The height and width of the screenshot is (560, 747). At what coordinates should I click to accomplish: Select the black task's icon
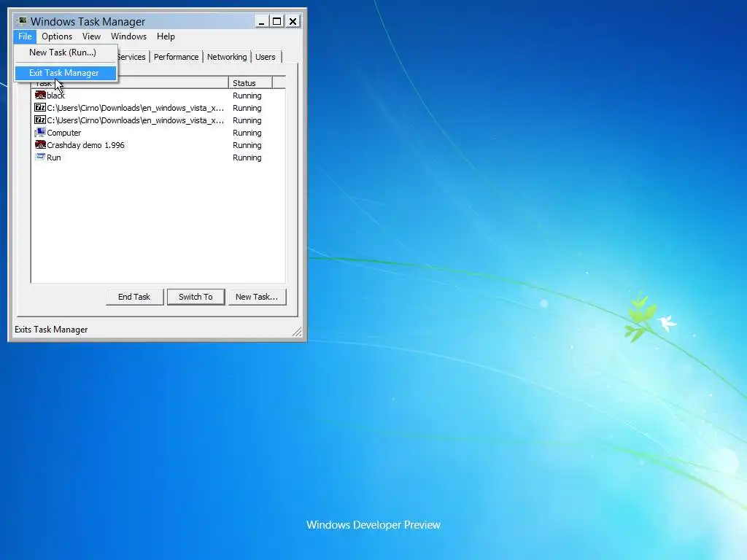40,96
